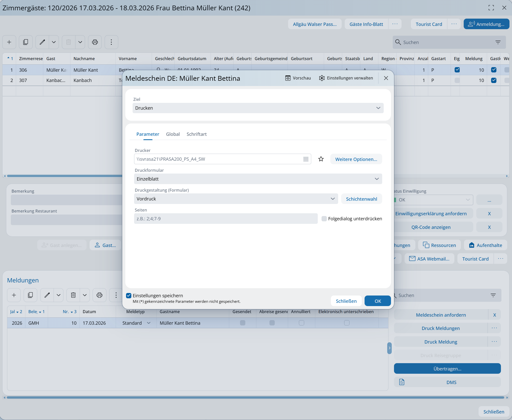Click the Vorschau preview icon
The width and height of the screenshot is (512, 420).
coord(288,78)
